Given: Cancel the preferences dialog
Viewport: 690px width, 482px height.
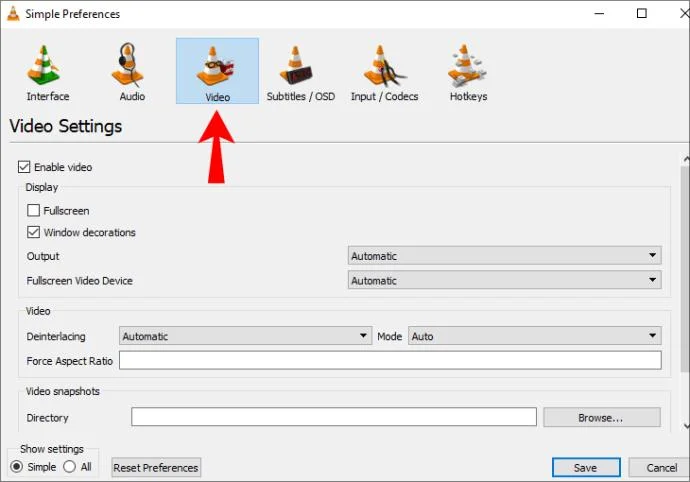Looking at the screenshot, I should coord(661,467).
